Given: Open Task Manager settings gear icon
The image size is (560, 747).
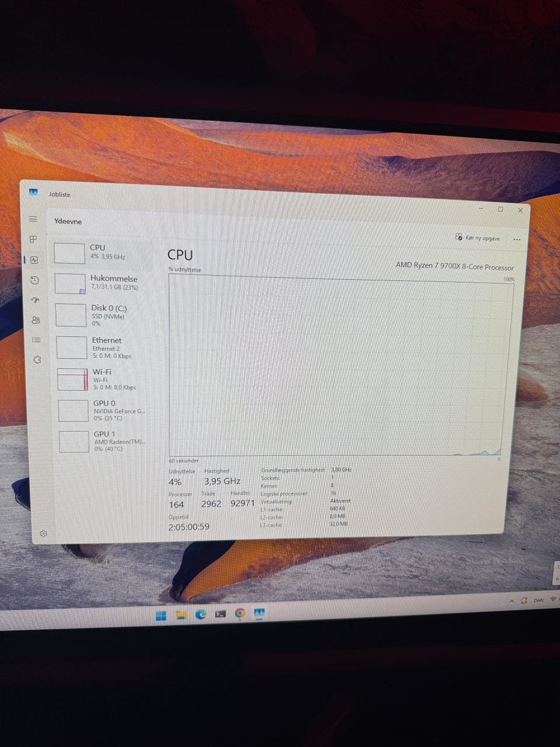Looking at the screenshot, I should point(43,533).
